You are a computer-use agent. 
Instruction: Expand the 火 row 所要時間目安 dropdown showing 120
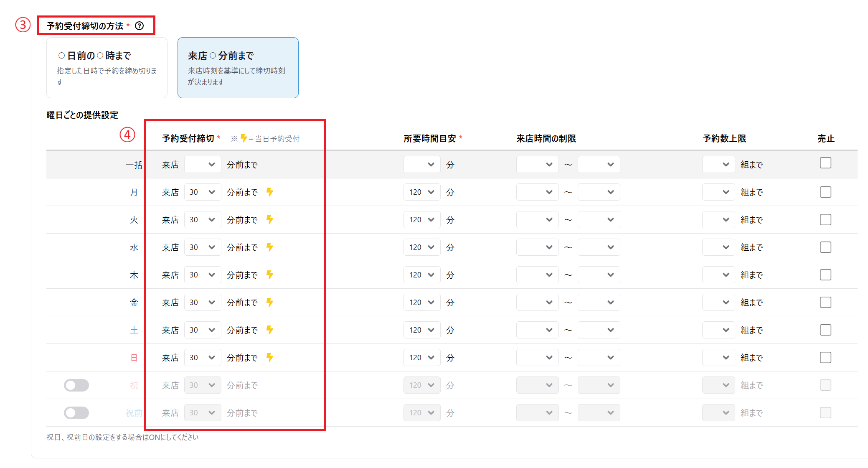tap(422, 220)
